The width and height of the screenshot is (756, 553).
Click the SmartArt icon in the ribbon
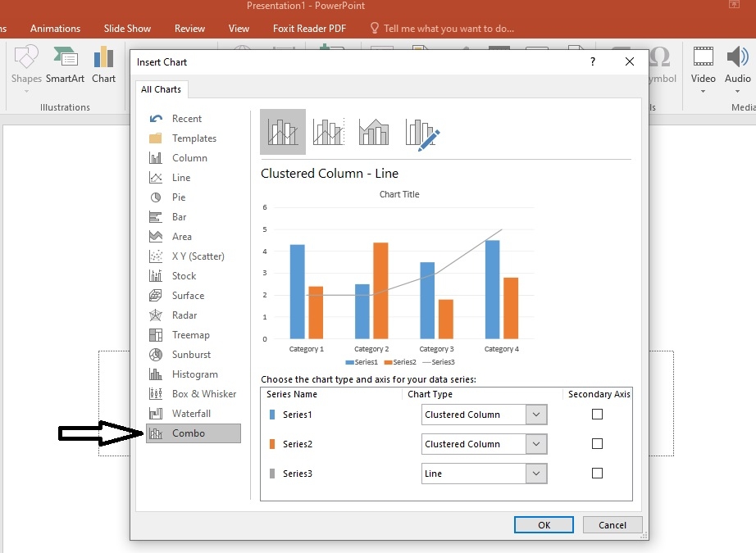[x=65, y=66]
